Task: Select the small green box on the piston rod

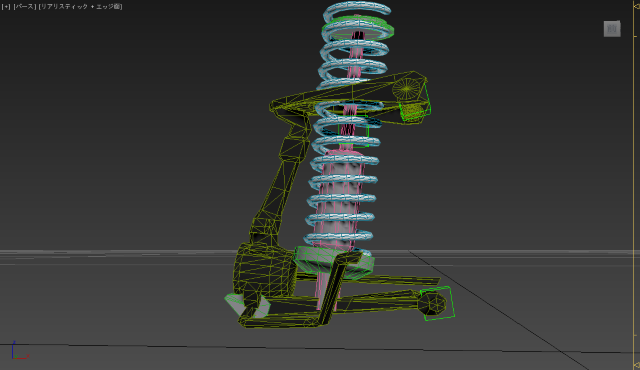Action: click(x=354, y=131)
